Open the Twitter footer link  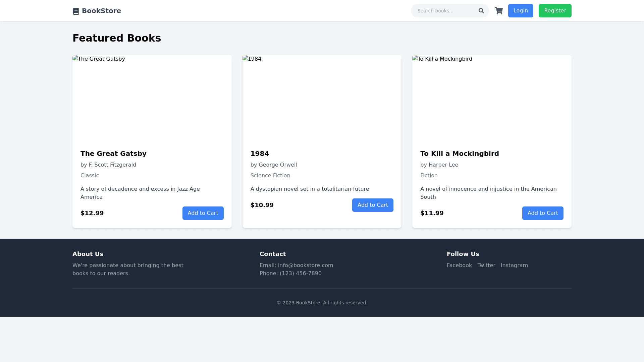point(486,265)
